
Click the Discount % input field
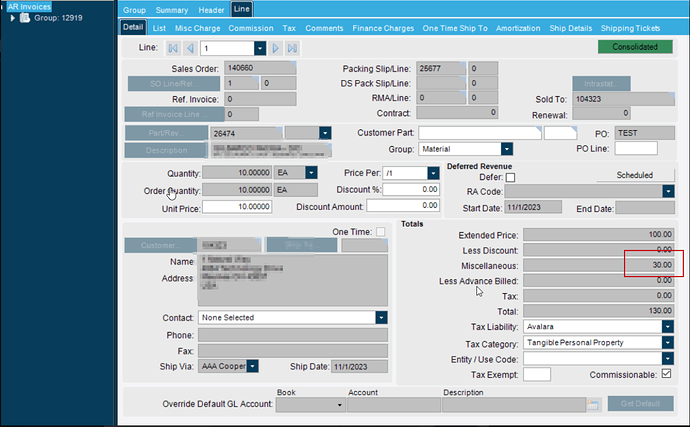[x=411, y=189]
